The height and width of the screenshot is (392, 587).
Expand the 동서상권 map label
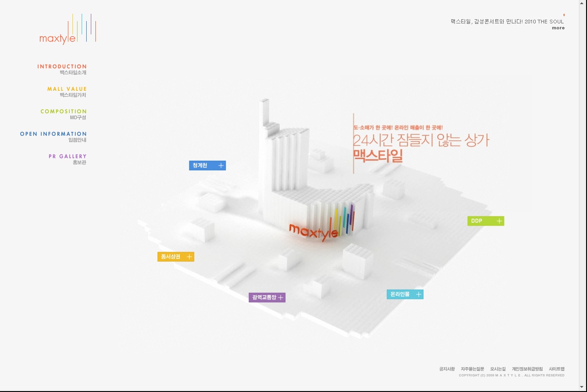[x=176, y=257]
